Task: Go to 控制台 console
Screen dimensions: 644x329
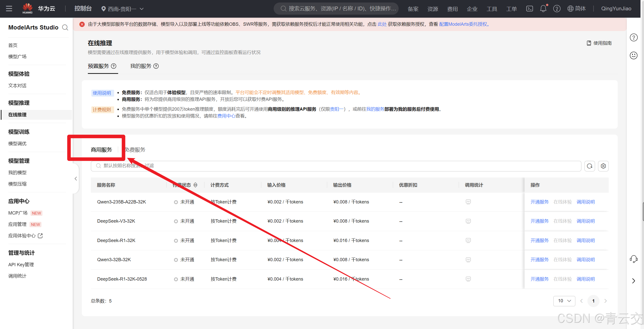Action: tap(83, 9)
